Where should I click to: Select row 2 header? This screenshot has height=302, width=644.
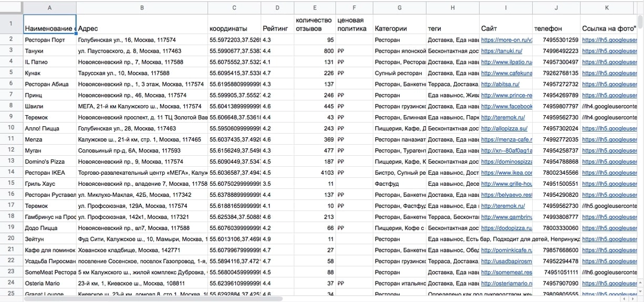11,40
